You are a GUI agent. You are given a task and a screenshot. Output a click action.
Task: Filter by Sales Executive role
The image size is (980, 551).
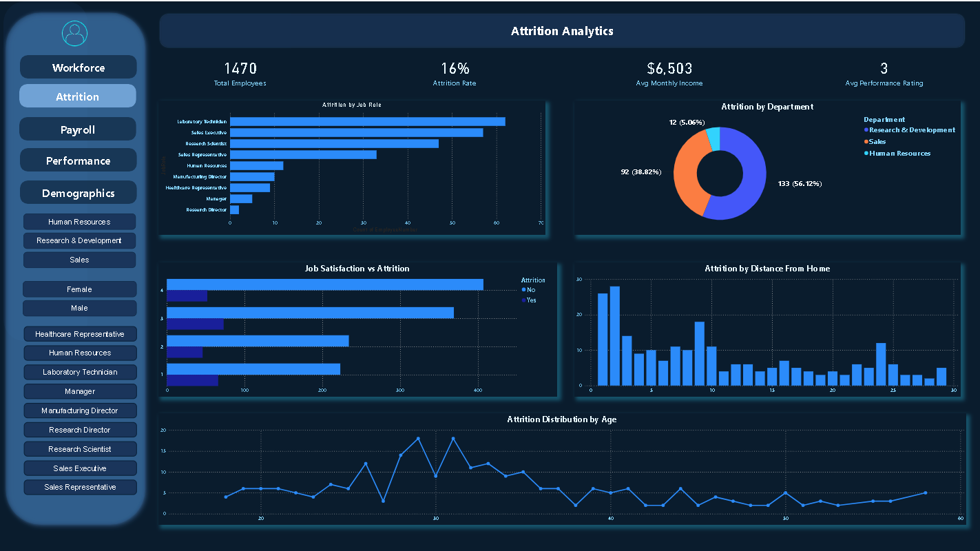(x=80, y=468)
